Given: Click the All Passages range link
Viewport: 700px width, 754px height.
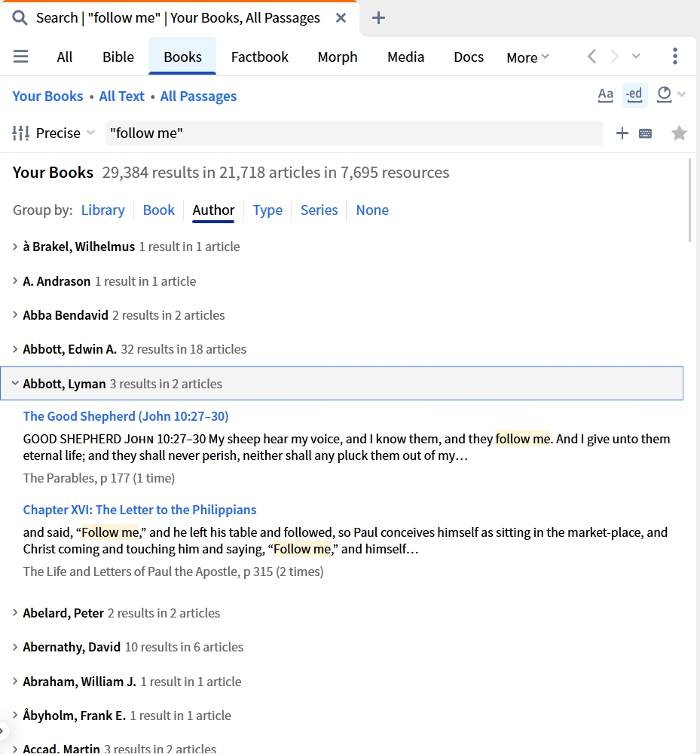Looking at the screenshot, I should [198, 97].
